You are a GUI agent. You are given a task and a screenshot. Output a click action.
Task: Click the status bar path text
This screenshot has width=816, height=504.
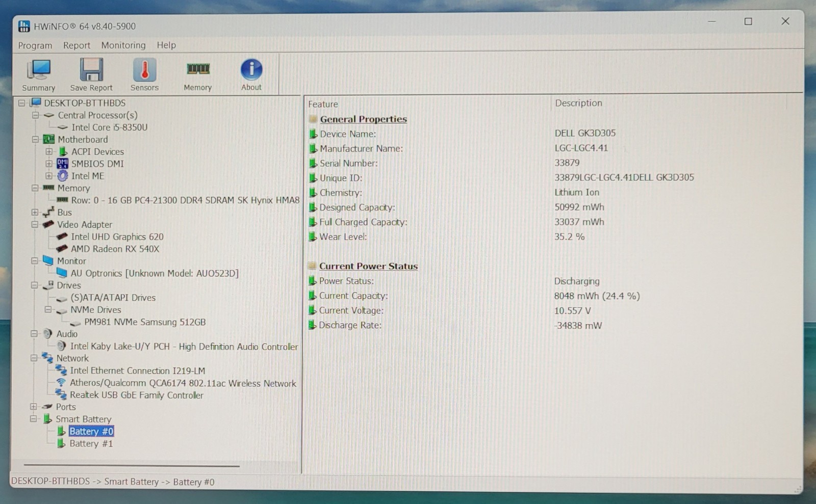[113, 482]
